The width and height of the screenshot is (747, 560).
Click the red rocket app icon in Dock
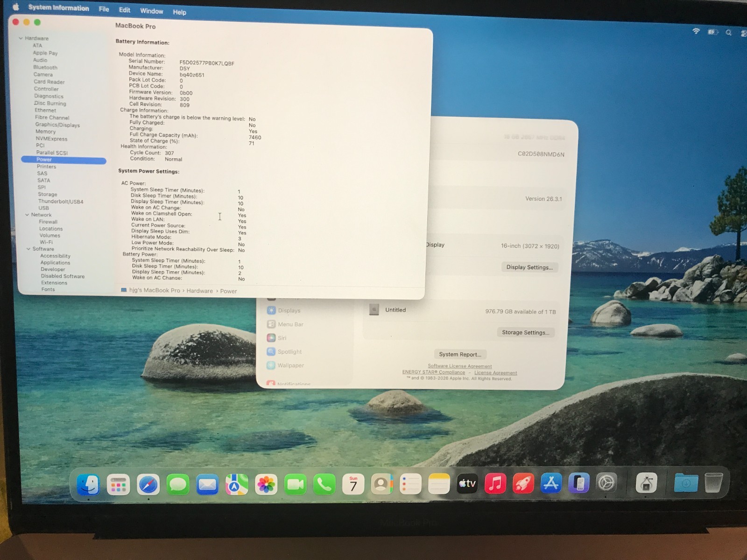523,483
